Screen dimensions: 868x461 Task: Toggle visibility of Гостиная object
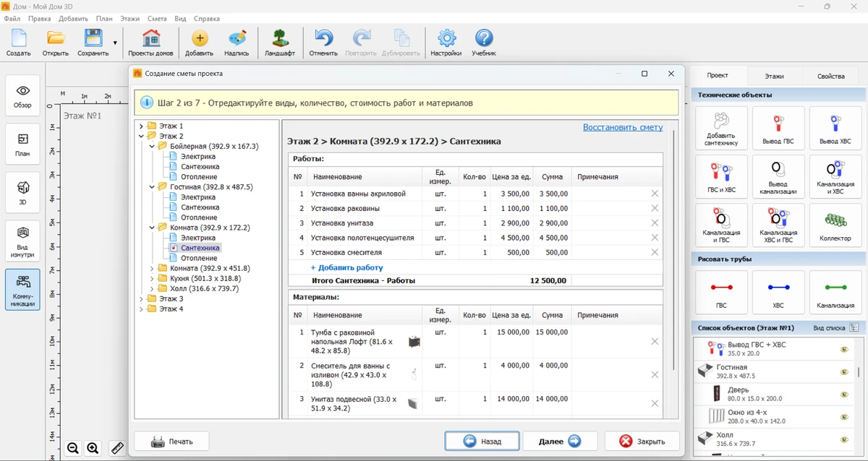[x=843, y=372]
